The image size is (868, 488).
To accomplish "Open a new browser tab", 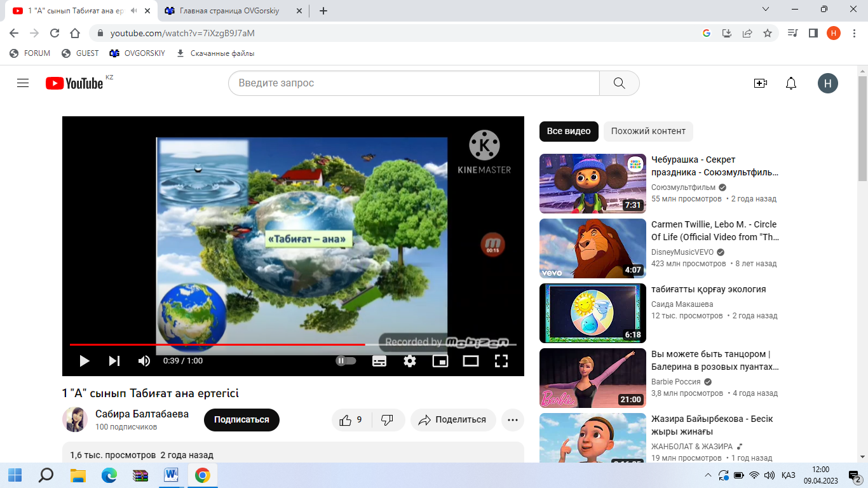I will coord(323,11).
